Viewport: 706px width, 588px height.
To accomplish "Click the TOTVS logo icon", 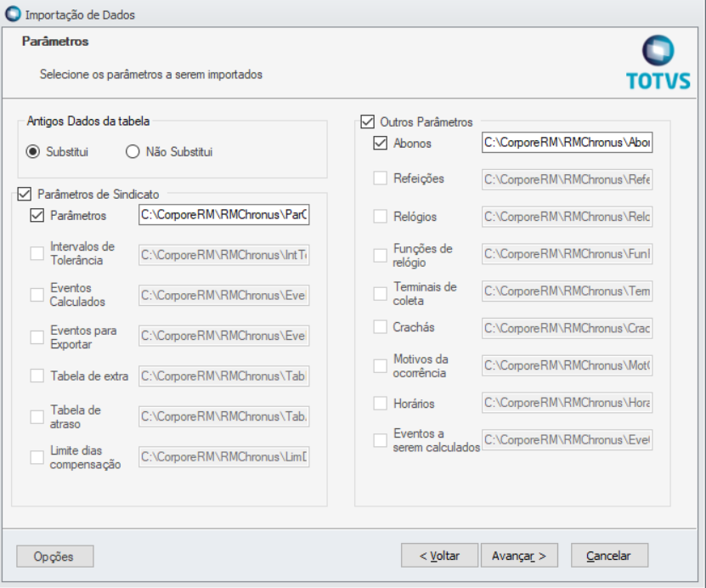I will click(658, 63).
